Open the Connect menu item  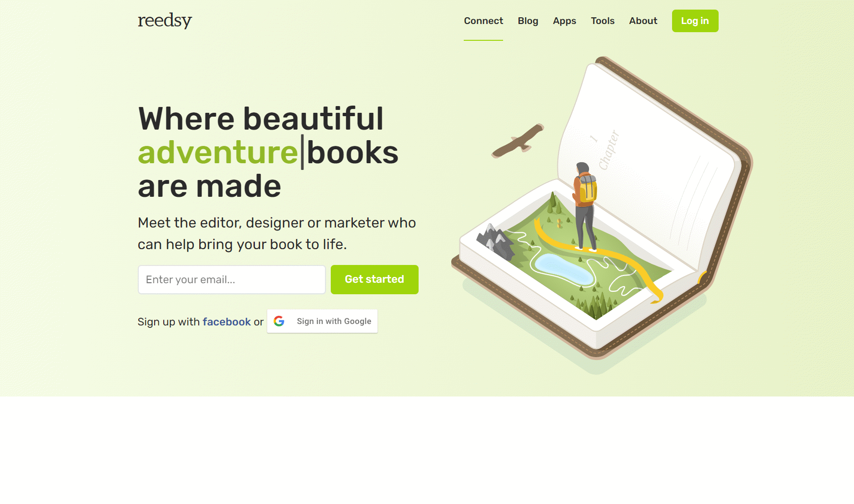coord(483,21)
